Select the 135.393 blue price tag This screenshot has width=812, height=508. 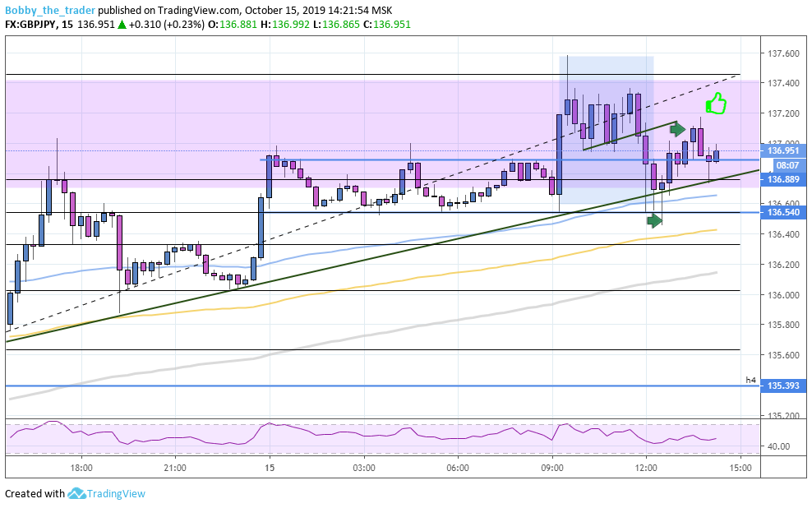783,386
